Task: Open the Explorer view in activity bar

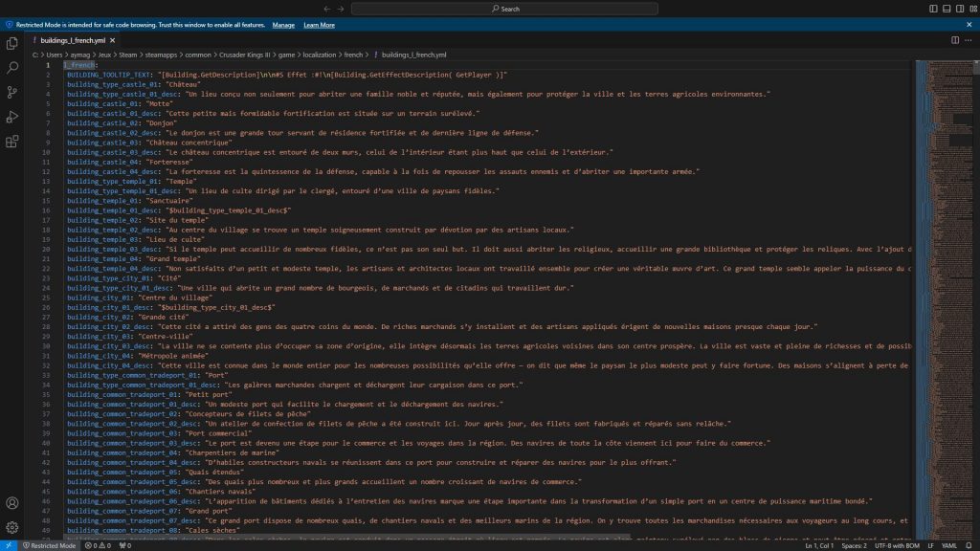Action: click(x=12, y=43)
